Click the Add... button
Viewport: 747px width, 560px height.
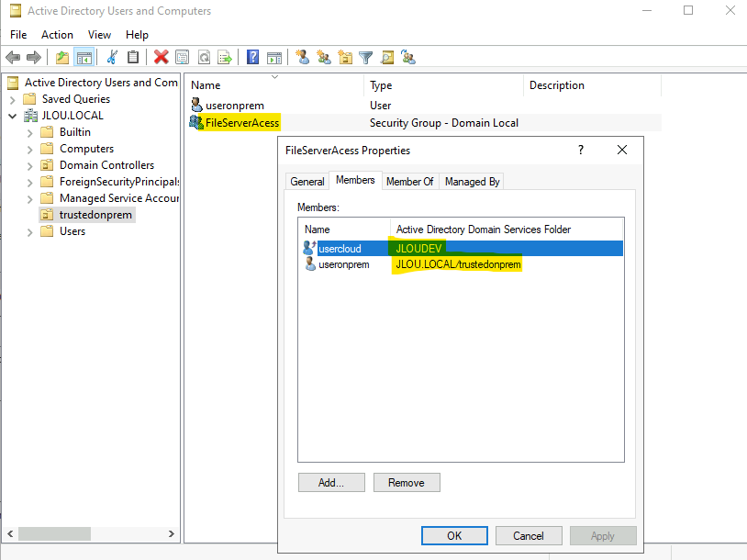tap(331, 482)
